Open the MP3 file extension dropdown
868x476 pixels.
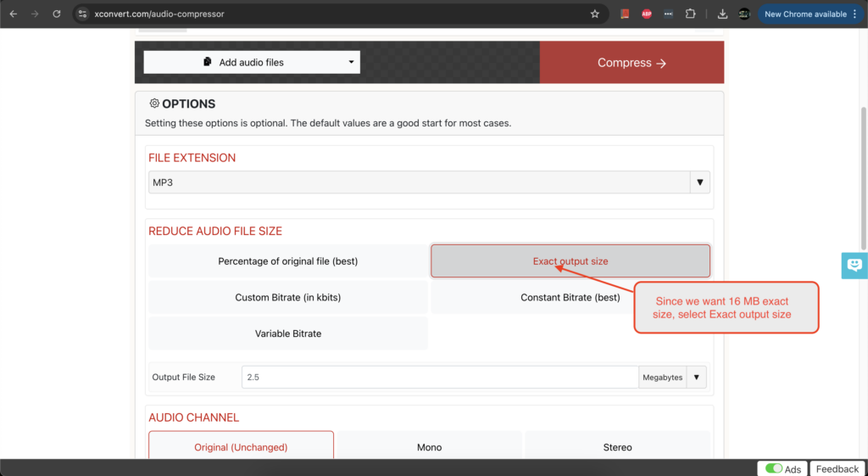[x=429, y=182]
